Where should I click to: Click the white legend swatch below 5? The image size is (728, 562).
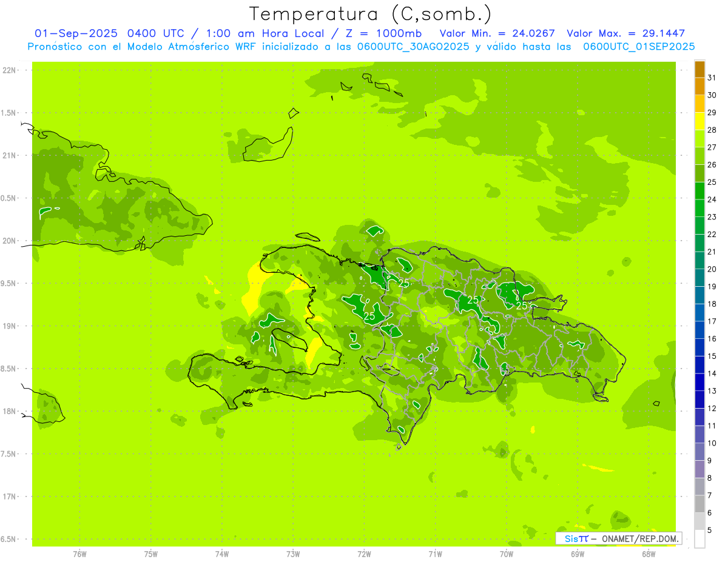click(x=699, y=539)
